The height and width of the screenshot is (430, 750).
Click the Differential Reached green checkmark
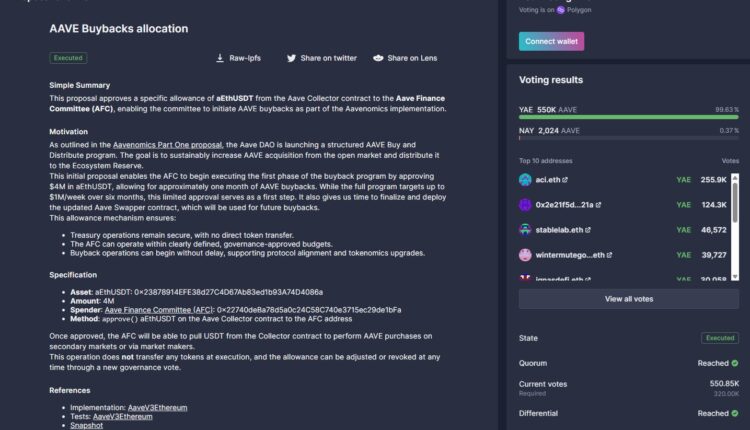point(735,413)
